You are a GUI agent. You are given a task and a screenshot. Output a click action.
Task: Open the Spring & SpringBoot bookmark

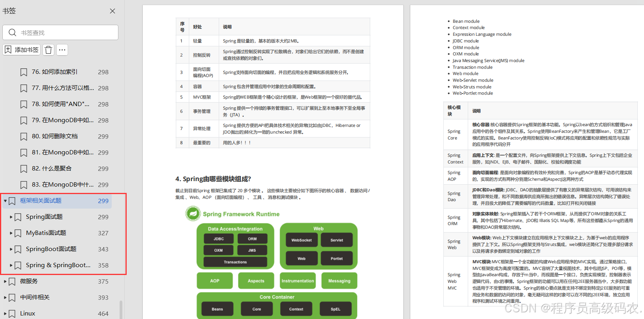click(58, 265)
